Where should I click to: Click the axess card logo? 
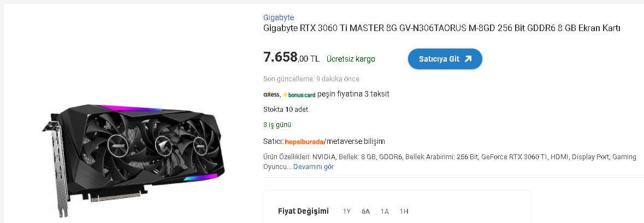coord(271,94)
